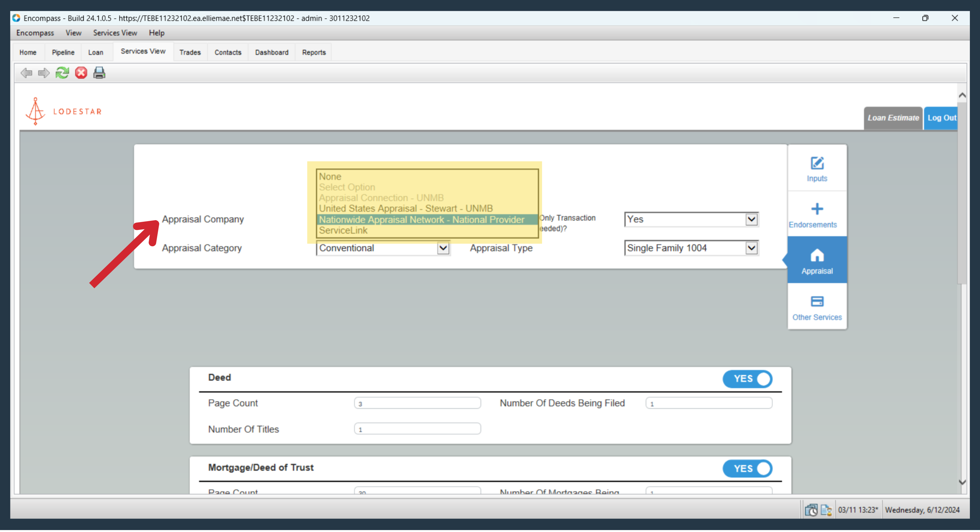
Task: Click the forward arrow toolbar icon
Action: click(44, 73)
